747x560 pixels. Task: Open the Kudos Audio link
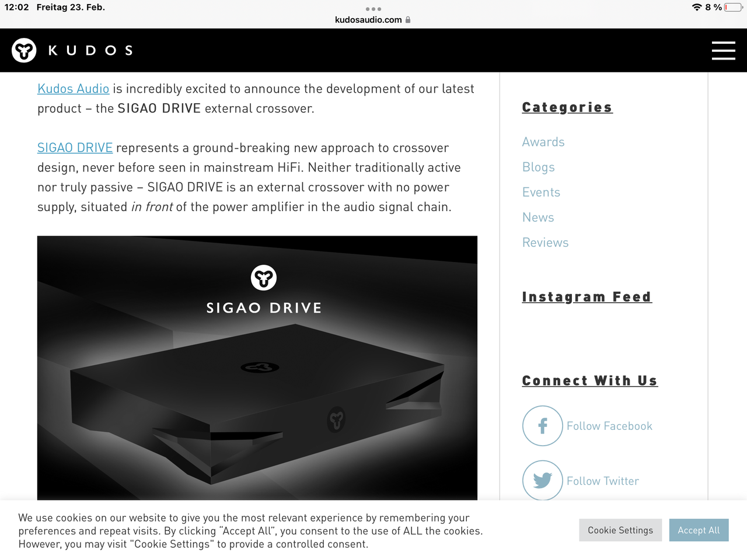[74, 89]
